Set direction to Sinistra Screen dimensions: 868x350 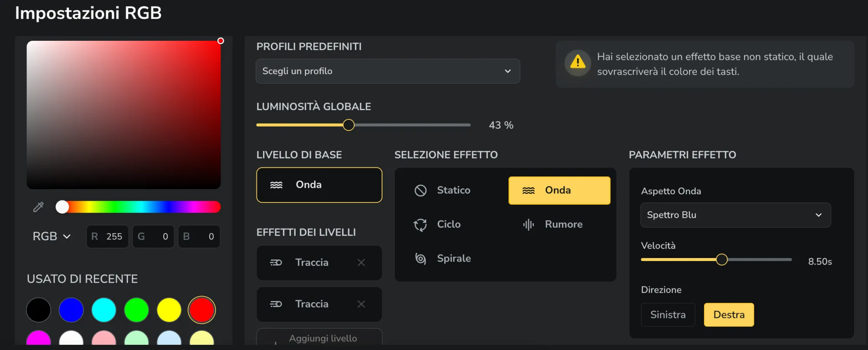pyautogui.click(x=668, y=315)
